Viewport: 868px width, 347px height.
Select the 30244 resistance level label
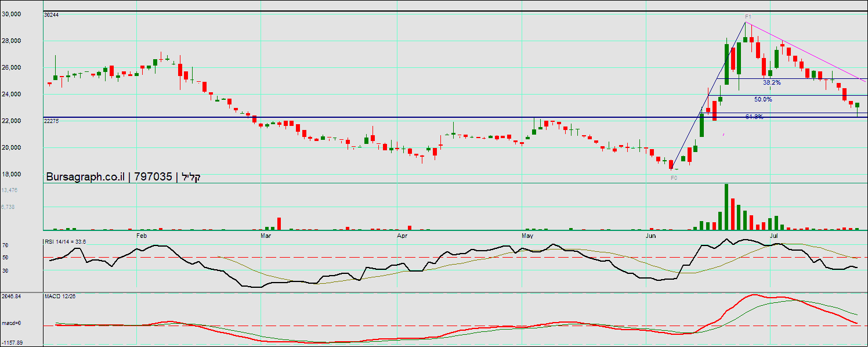51,15
